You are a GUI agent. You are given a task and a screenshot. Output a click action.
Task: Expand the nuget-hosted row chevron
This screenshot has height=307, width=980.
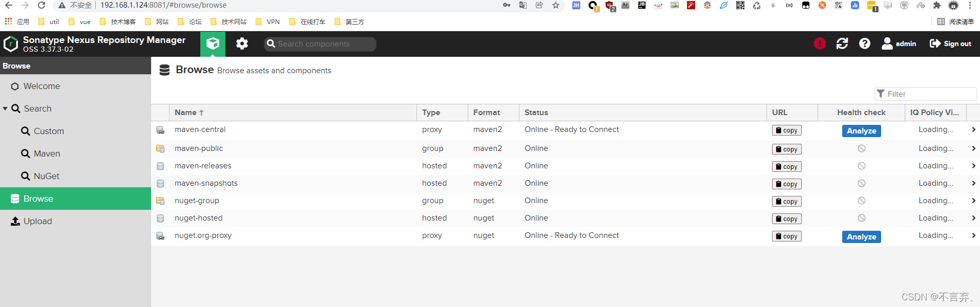coord(973,218)
